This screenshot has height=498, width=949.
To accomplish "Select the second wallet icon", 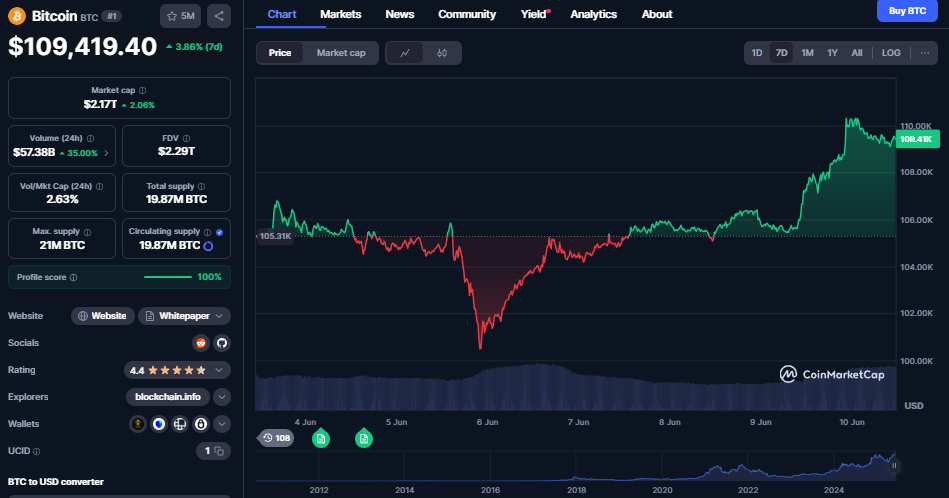I will click(x=159, y=424).
